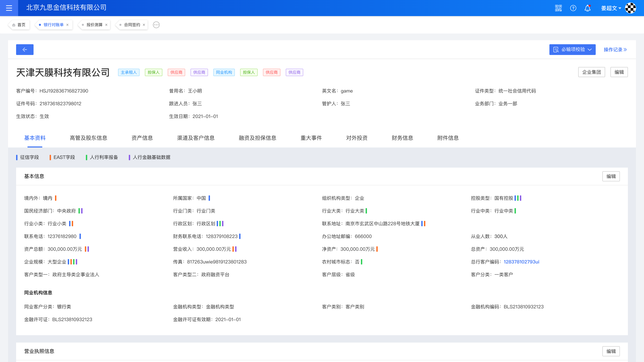Switch to the 合同签约 tab
Image resolution: width=644 pixels, height=362 pixels.
tap(132, 25)
